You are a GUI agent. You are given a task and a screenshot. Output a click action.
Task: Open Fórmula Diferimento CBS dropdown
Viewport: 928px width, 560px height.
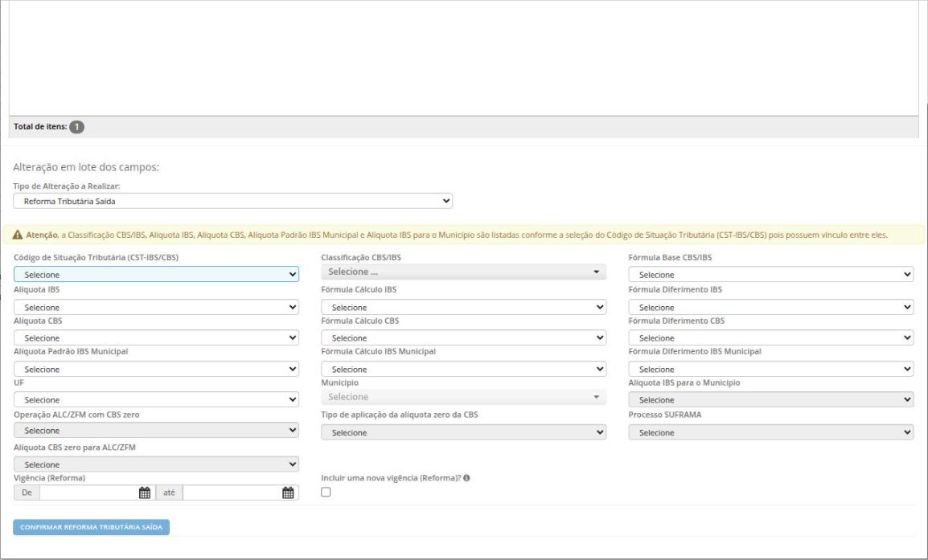point(770,337)
